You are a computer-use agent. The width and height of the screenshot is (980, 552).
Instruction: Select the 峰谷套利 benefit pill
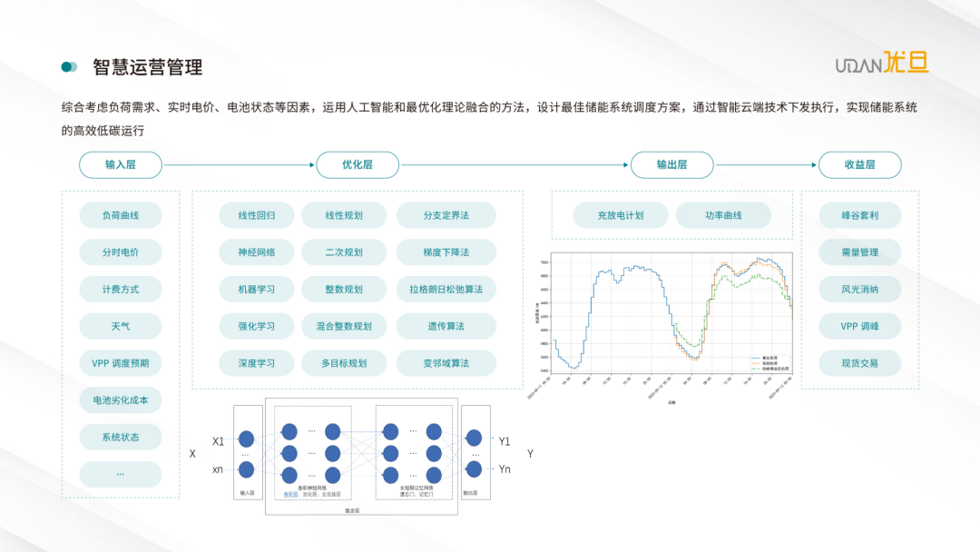(x=859, y=215)
